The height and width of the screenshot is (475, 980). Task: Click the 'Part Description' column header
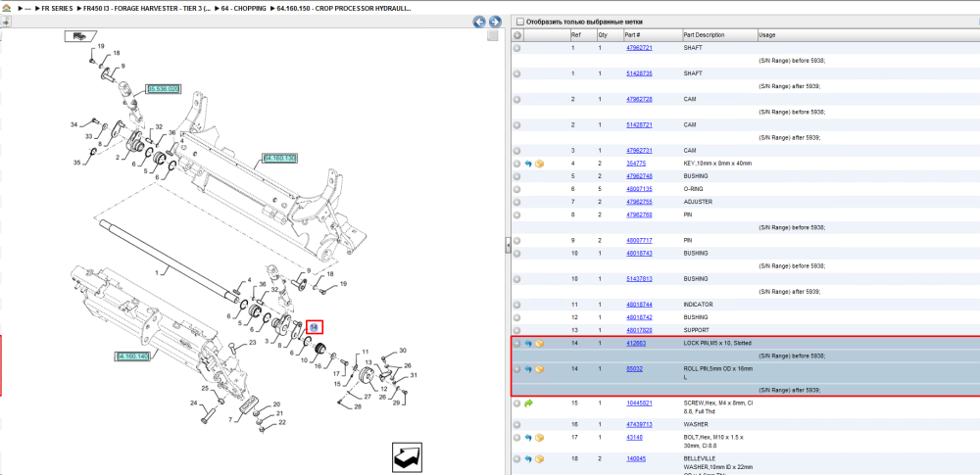[720, 35]
